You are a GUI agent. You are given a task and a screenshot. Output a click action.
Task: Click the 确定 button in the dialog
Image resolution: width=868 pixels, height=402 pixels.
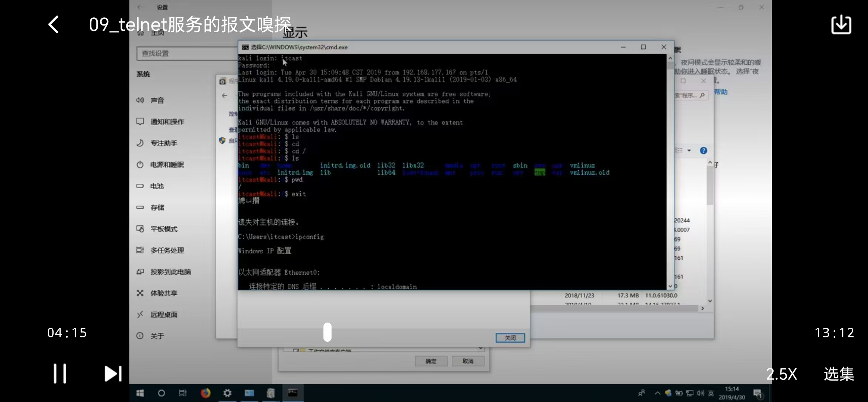[x=431, y=361]
